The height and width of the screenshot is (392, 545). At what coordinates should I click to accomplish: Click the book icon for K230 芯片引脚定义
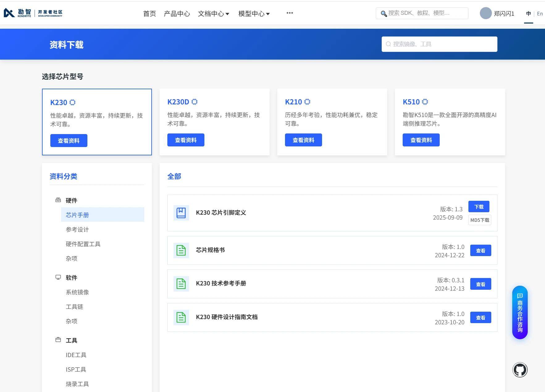[x=181, y=213]
